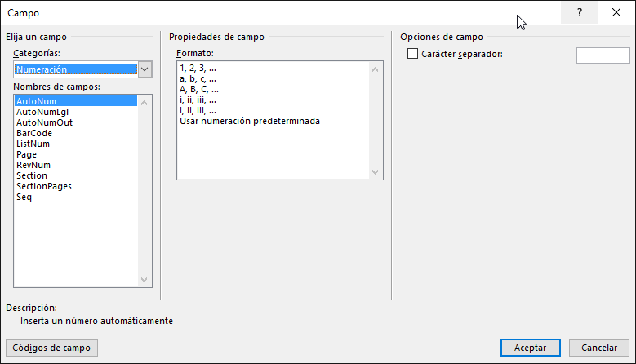Select ListNum from field names
This screenshot has width=636, height=364.
coord(33,144)
